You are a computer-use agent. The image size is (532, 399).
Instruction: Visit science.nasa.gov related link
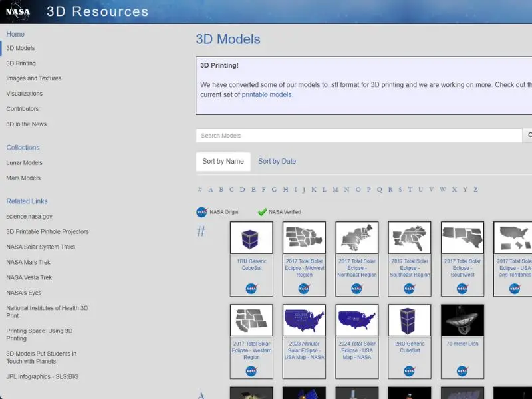click(x=29, y=217)
